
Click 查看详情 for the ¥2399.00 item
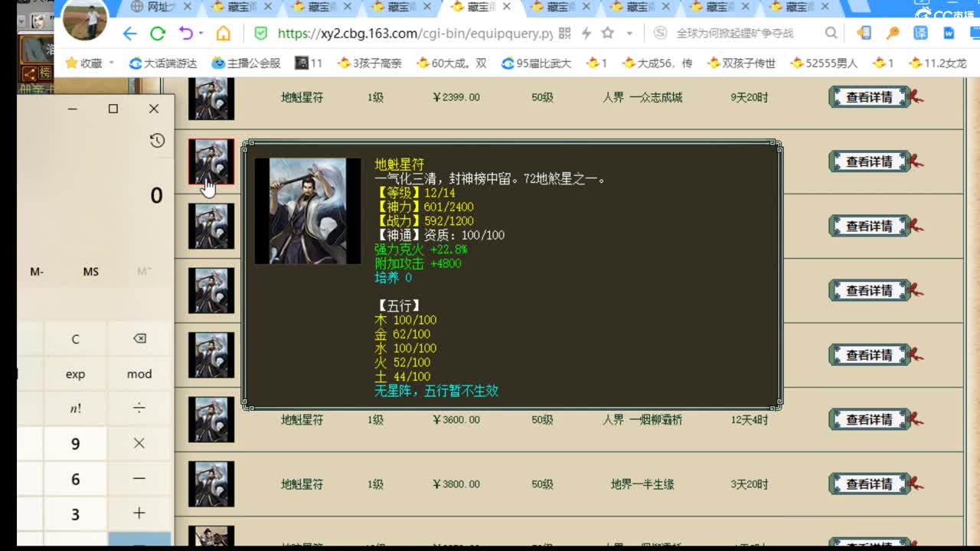pos(870,97)
